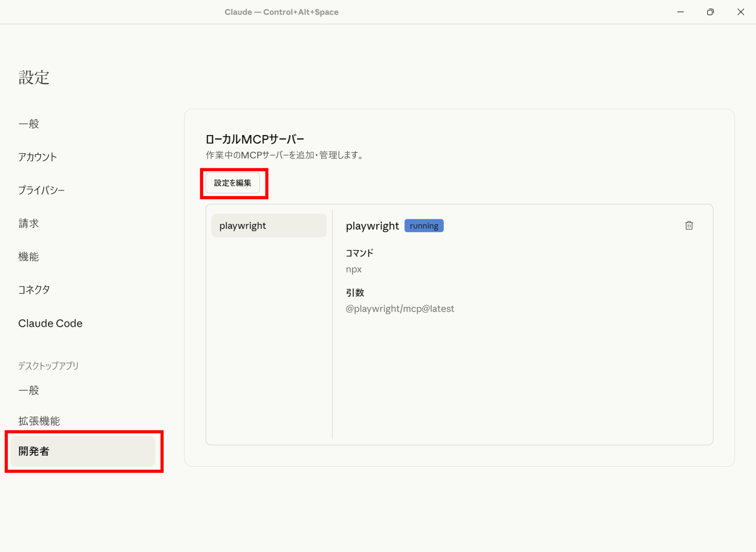The height and width of the screenshot is (552, 756).
Task: Go to 拡張機能 extensions page
Action: pyautogui.click(x=39, y=421)
